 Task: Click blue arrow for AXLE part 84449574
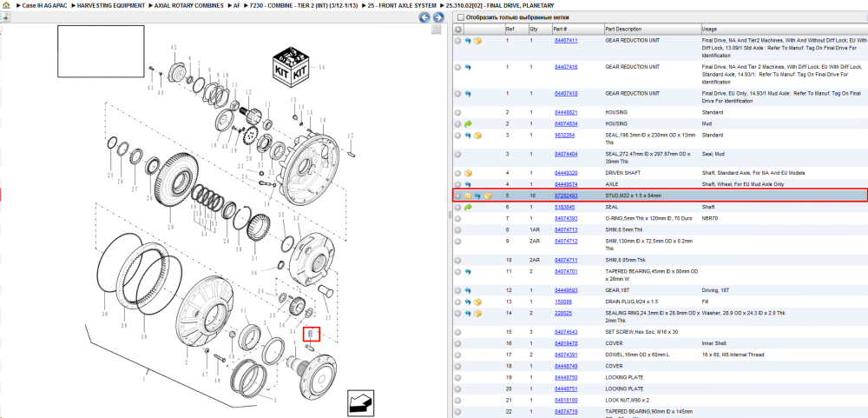point(468,184)
